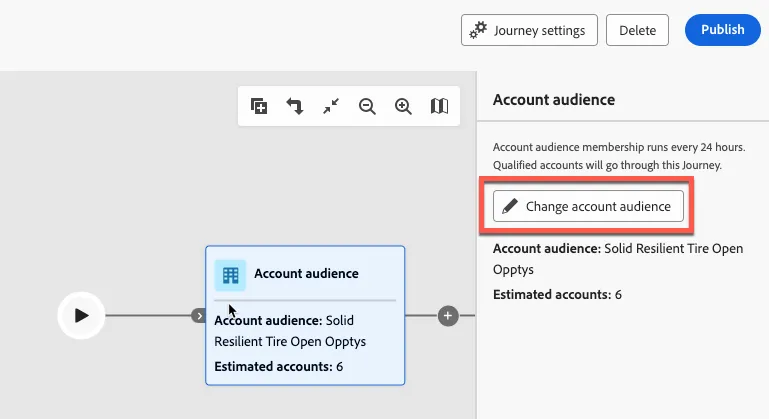
Task: Click the building icon in Account audience node
Action: (x=230, y=275)
